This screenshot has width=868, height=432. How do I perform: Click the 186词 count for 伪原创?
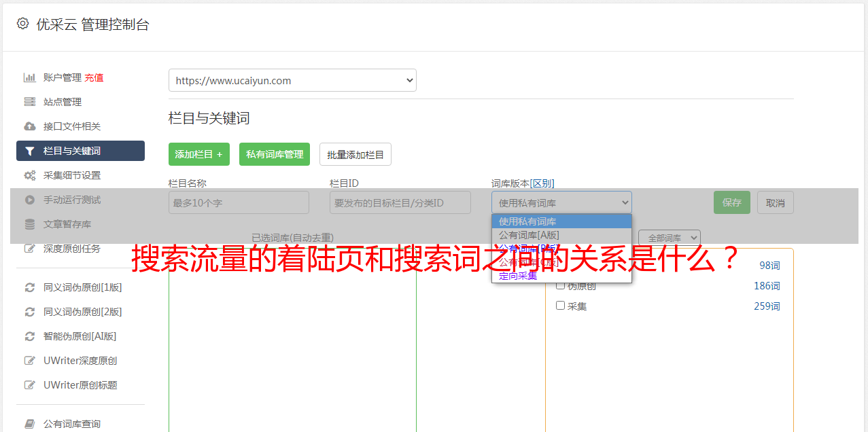coord(767,286)
